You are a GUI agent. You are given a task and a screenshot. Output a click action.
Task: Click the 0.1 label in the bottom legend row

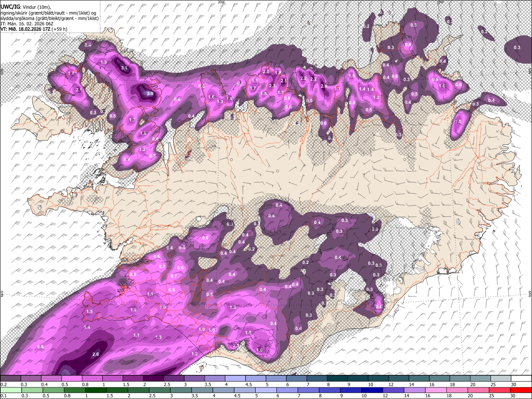tap(4, 396)
